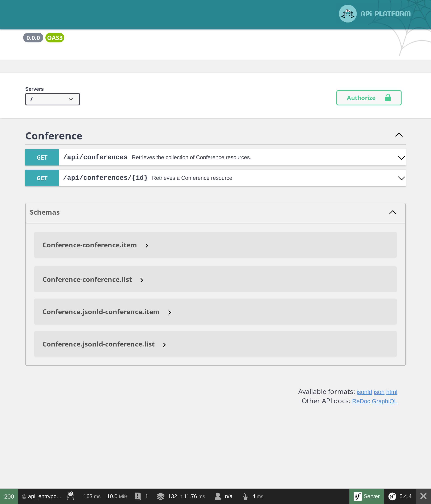Open the Servers dropdown

pyautogui.click(x=52, y=99)
